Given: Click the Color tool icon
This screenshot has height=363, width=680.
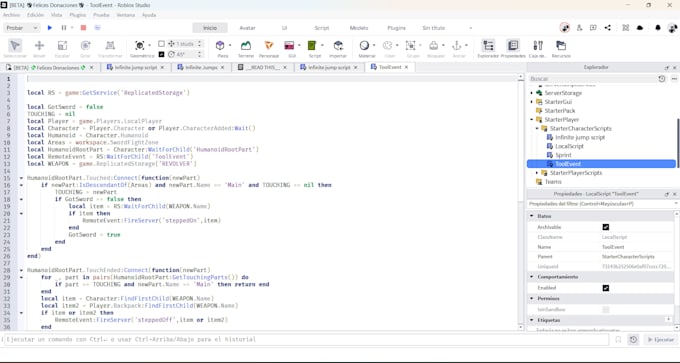Looking at the screenshot, I should coord(388,46).
